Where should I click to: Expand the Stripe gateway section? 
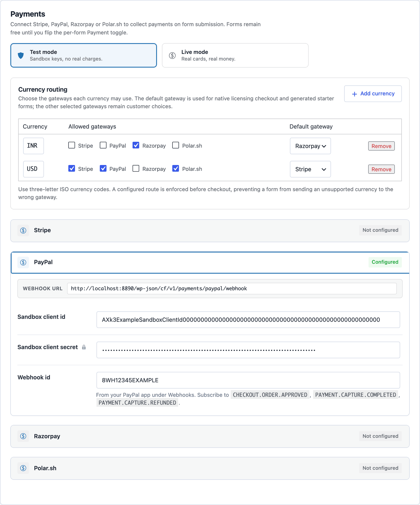click(210, 231)
